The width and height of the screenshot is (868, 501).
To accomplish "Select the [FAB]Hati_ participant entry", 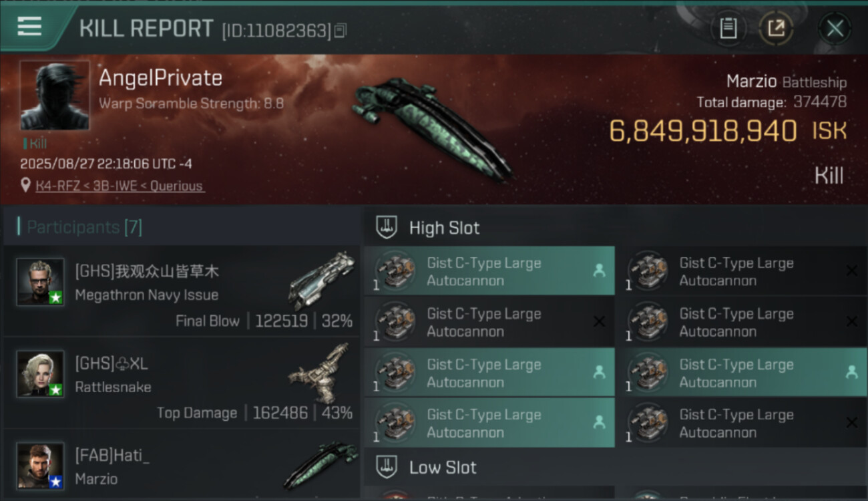I will click(182, 466).
